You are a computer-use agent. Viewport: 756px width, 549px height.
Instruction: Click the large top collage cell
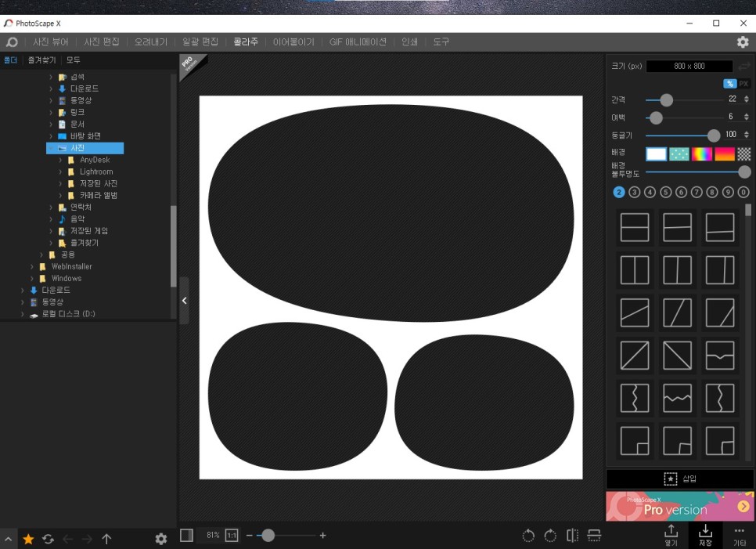click(x=391, y=213)
